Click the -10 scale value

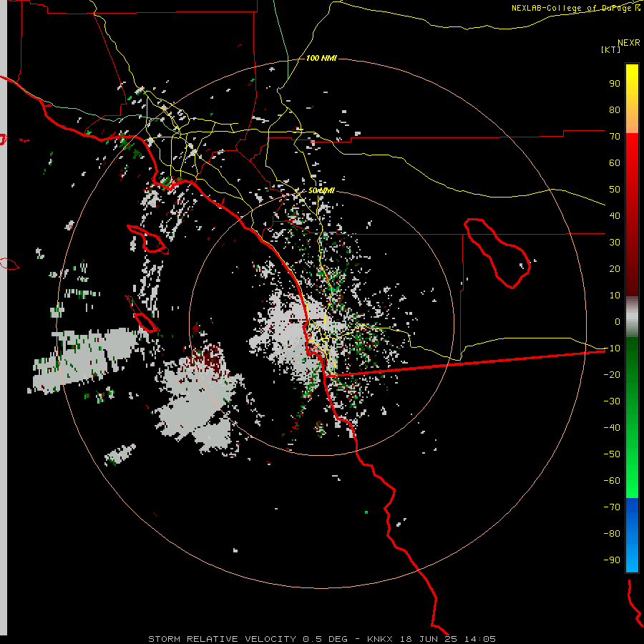(612, 348)
